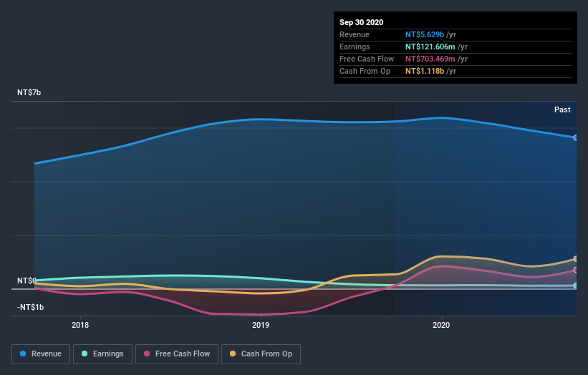Click the 2020 x-axis label
Screen dimensions: 588x375
pos(441,325)
